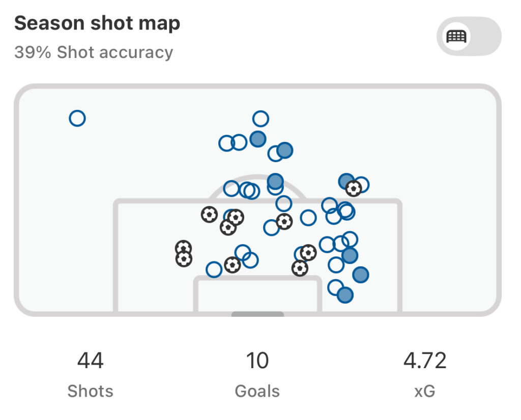
Task: Click the Season shot map heading
Action: (97, 23)
